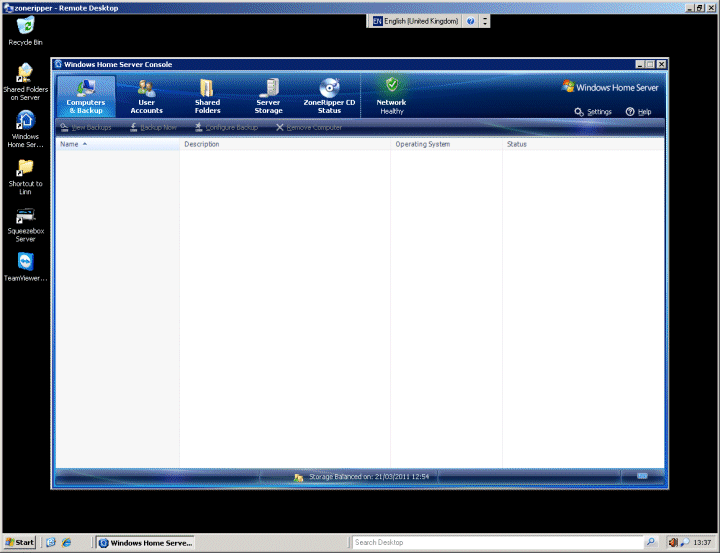720x553 pixels.
Task: Select the Server Storage tab
Action: coord(268,96)
